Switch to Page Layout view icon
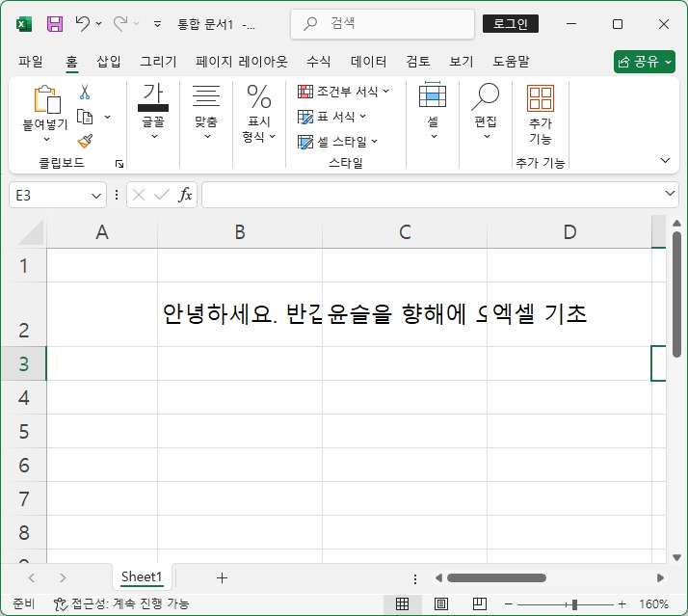688x616 pixels. (x=441, y=604)
